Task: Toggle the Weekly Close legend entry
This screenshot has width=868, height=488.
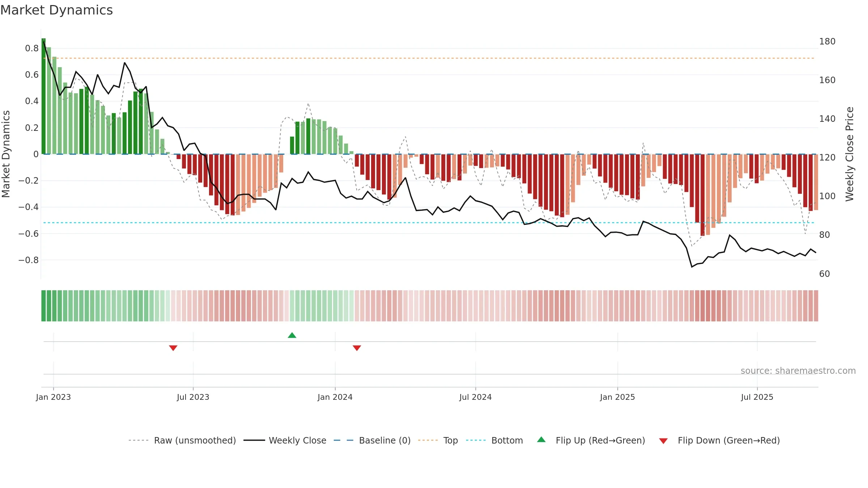Action: pyautogui.click(x=285, y=440)
